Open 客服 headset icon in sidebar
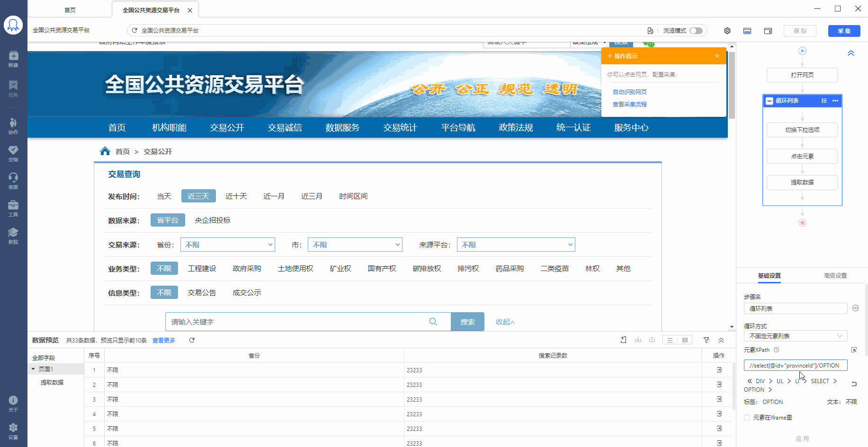This screenshot has height=447, width=868. [13, 180]
